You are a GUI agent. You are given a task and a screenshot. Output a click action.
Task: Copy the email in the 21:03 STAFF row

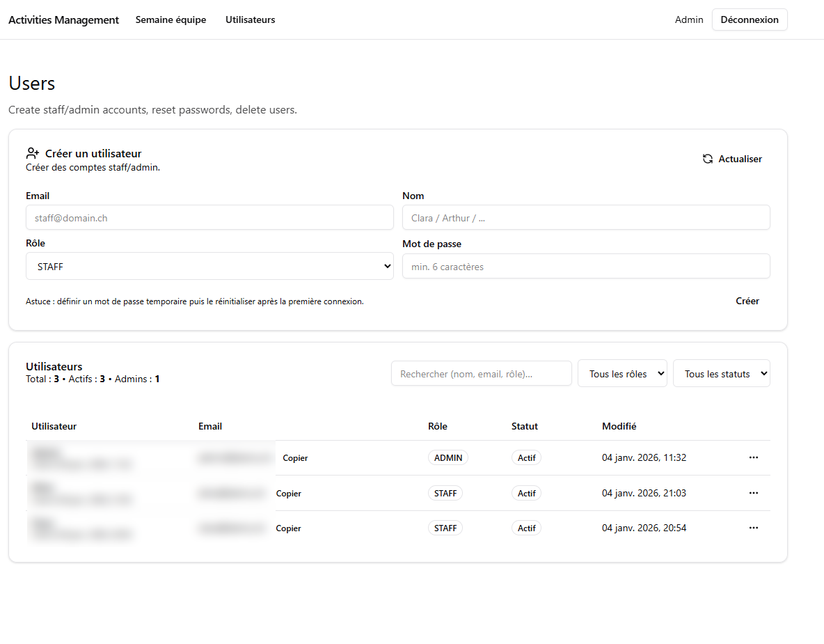pyautogui.click(x=289, y=493)
